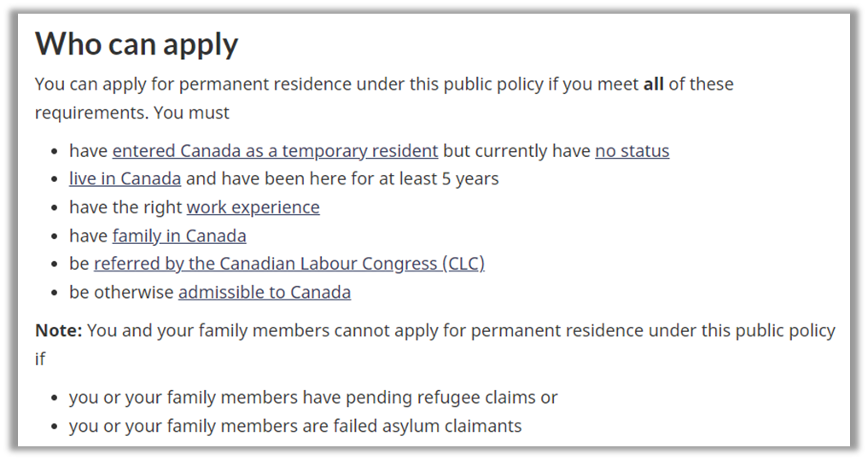Viewport: 868px width, 460px height.
Task: Click the "Who can apply" heading
Action: [137, 44]
